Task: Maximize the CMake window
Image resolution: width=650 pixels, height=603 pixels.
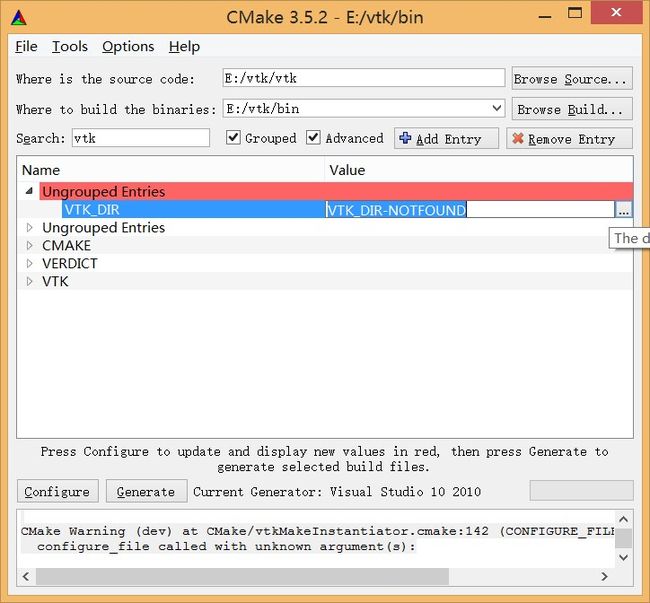Action: [575, 13]
